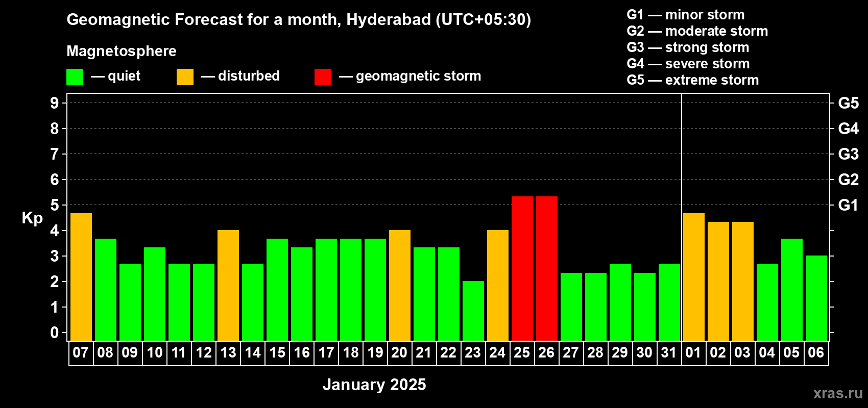Select the green bar for January 27

[x=571, y=307]
